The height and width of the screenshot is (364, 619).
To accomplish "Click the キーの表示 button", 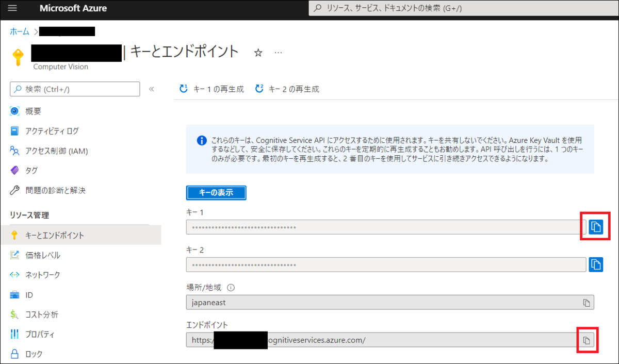I will click(x=216, y=192).
